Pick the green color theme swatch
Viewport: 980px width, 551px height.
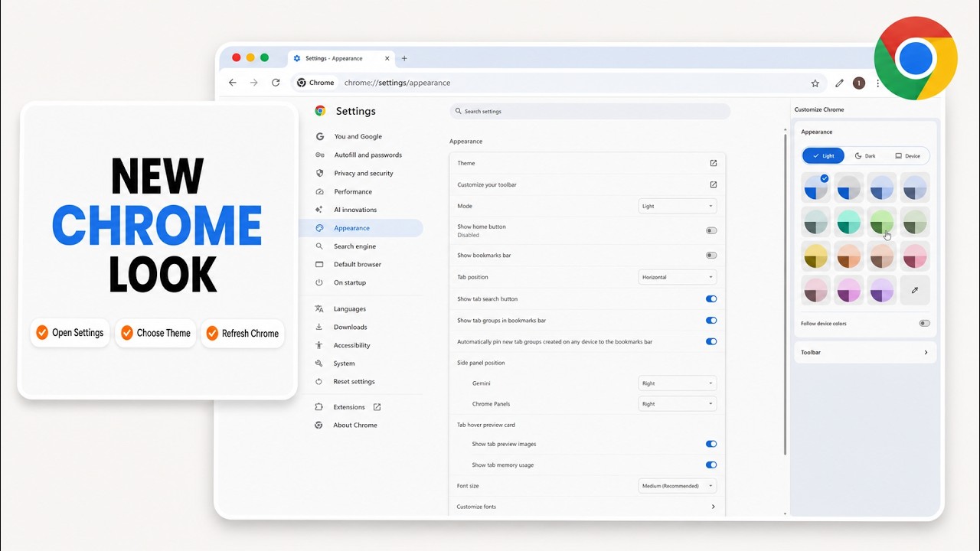pyautogui.click(x=882, y=222)
